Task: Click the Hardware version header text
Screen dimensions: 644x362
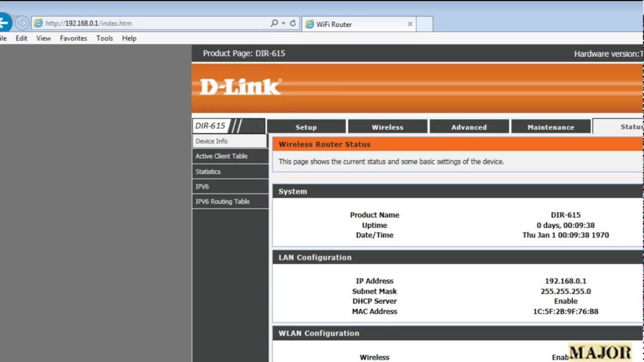Action: 609,54
